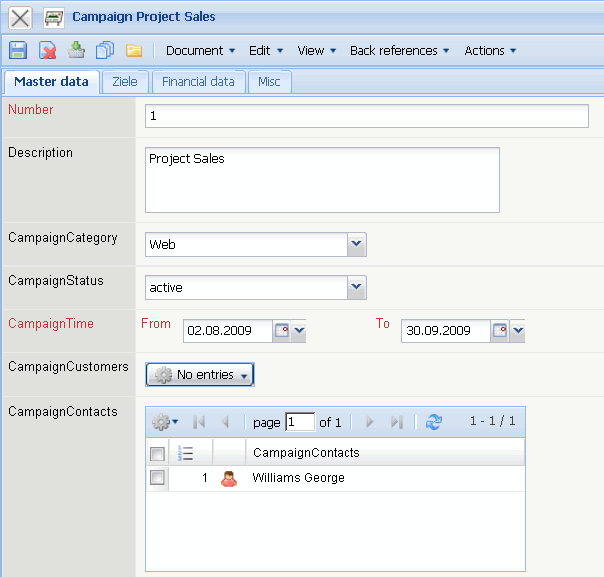The width and height of the screenshot is (604, 577).
Task: Open the To date calendar picker
Action: [500, 331]
